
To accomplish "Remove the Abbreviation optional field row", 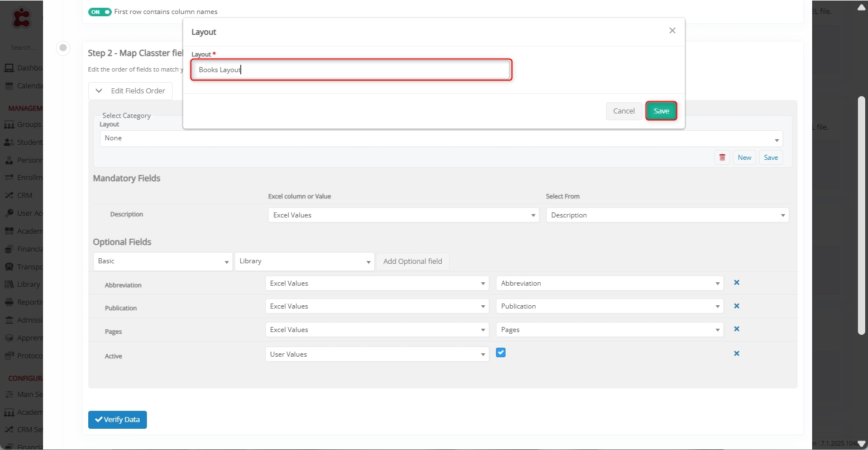I will [x=736, y=283].
